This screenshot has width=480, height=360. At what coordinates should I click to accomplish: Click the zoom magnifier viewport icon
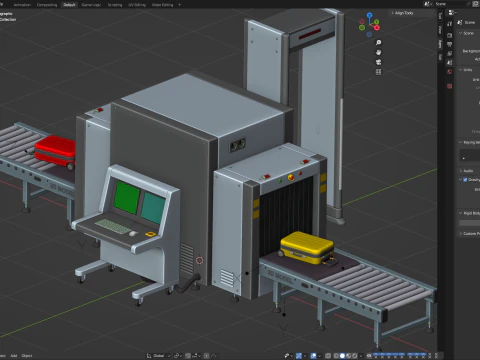(378, 43)
